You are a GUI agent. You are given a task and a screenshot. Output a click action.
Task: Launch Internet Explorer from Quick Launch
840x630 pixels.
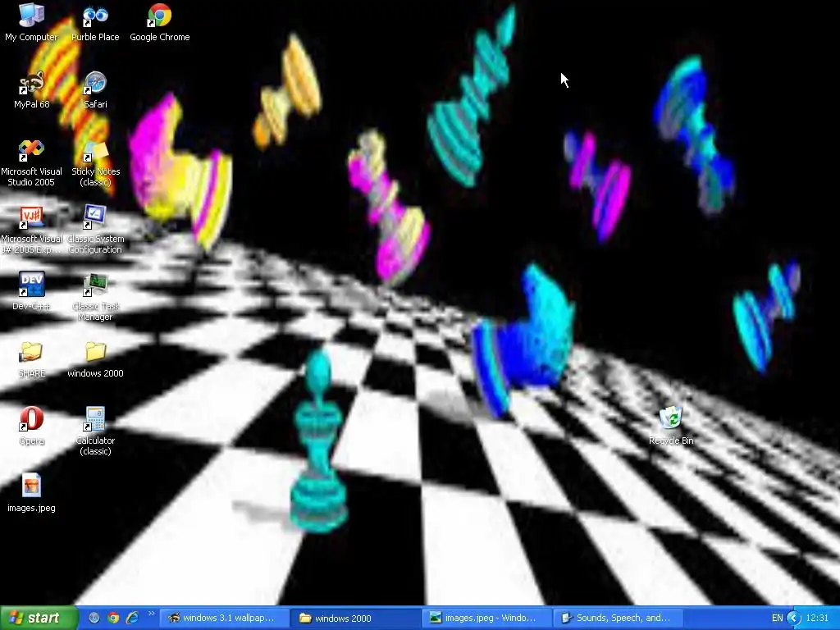132,619
